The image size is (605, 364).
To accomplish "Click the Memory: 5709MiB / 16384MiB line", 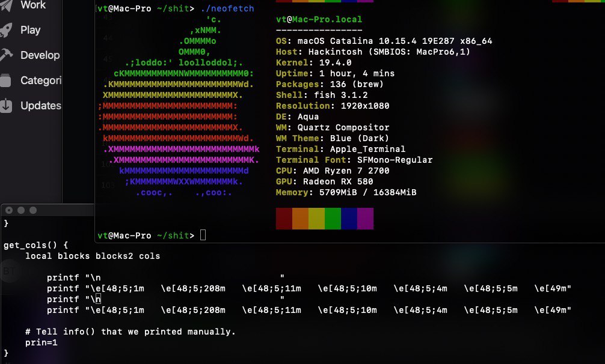I will click(x=346, y=192).
